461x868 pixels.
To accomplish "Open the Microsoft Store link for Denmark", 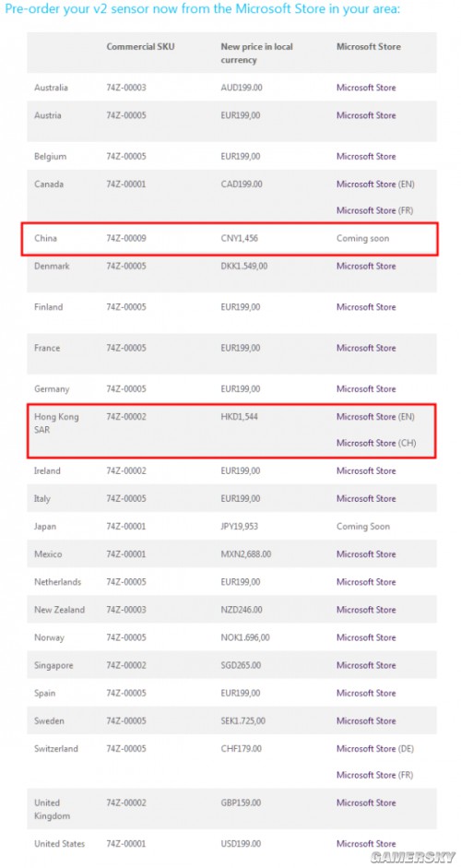I will click(366, 266).
